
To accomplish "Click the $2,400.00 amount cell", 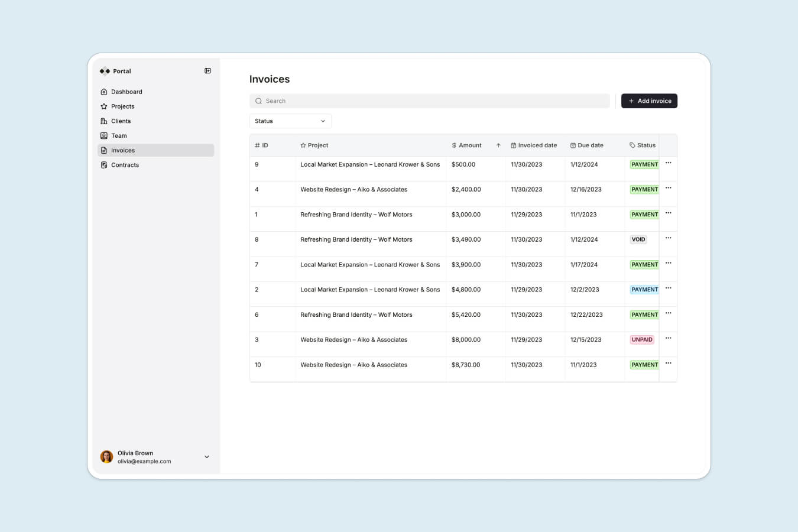I will 466,190.
